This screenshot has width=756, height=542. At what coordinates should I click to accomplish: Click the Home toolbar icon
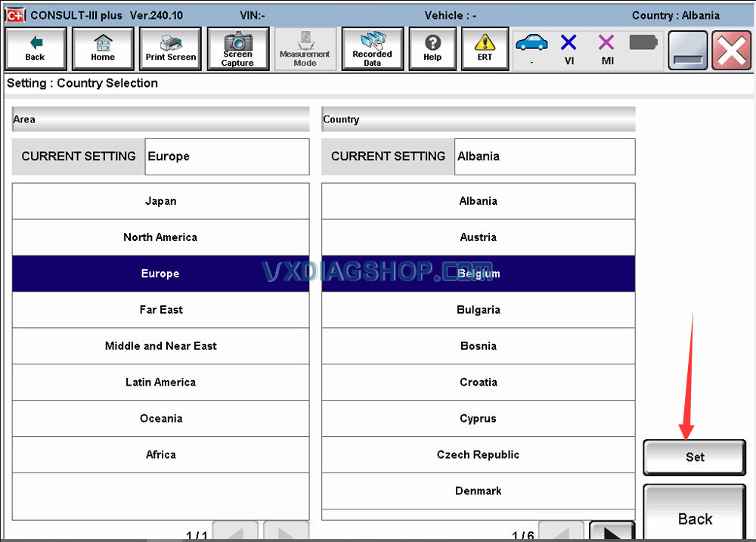pos(103,48)
